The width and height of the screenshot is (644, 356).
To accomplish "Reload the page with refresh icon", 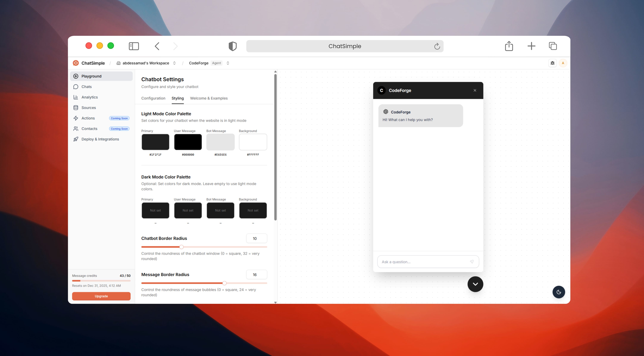I will pos(437,46).
